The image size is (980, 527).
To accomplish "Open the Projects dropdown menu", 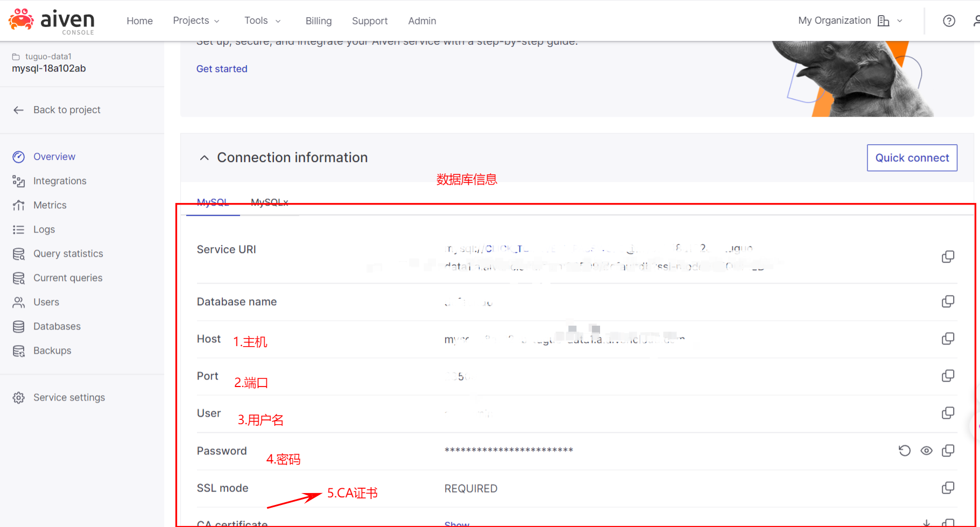I will (x=196, y=20).
